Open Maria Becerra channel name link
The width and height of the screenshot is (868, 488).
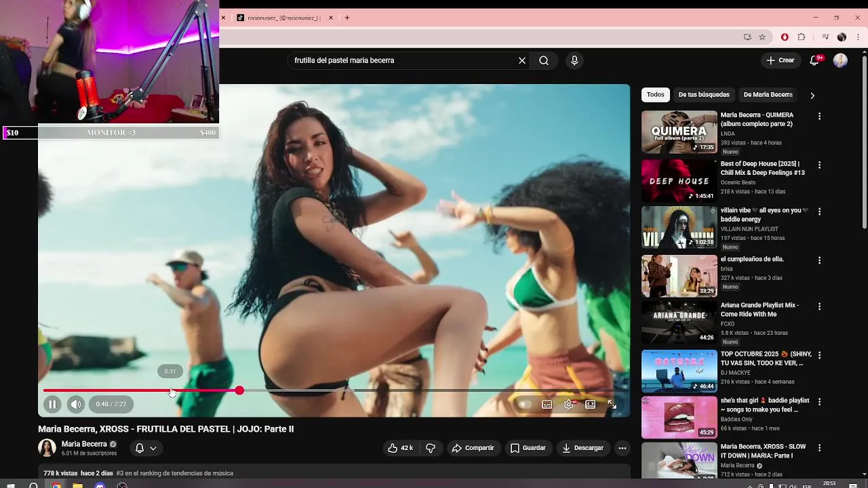tap(84, 444)
